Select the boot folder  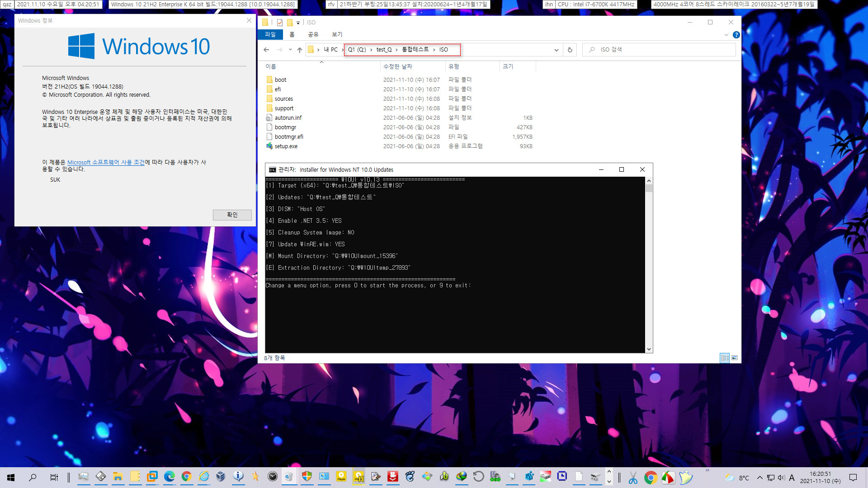tap(280, 80)
